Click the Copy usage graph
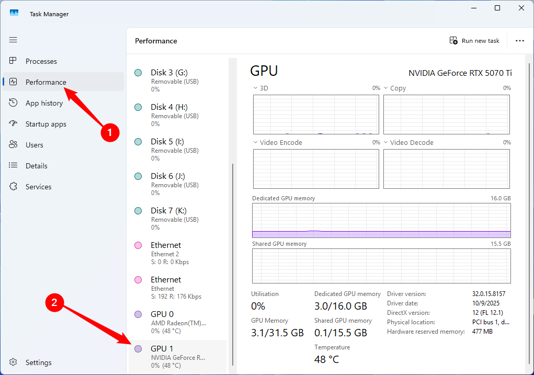Image resolution: width=534 pixels, height=375 pixels. pos(446,114)
